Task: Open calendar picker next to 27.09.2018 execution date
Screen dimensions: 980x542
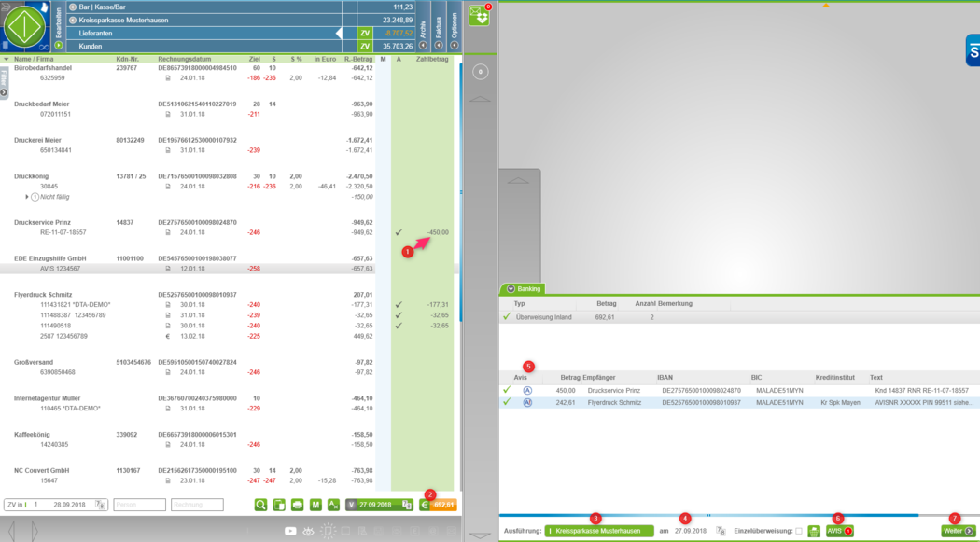Action: click(721, 531)
